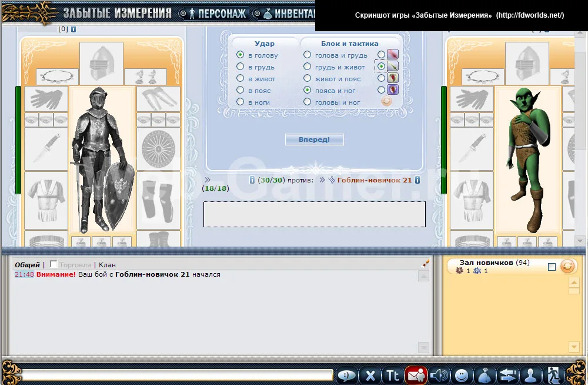The image size is (588, 385).
Task: Click the orange refresh icon under tactics
Action: (x=387, y=101)
